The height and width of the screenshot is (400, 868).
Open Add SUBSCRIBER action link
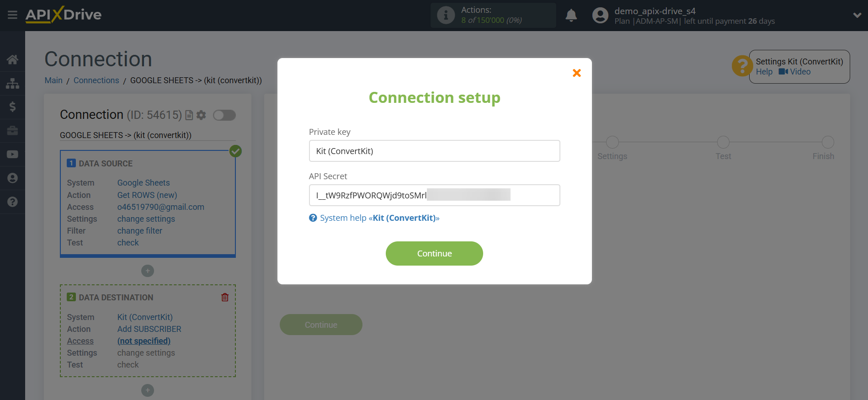click(149, 329)
